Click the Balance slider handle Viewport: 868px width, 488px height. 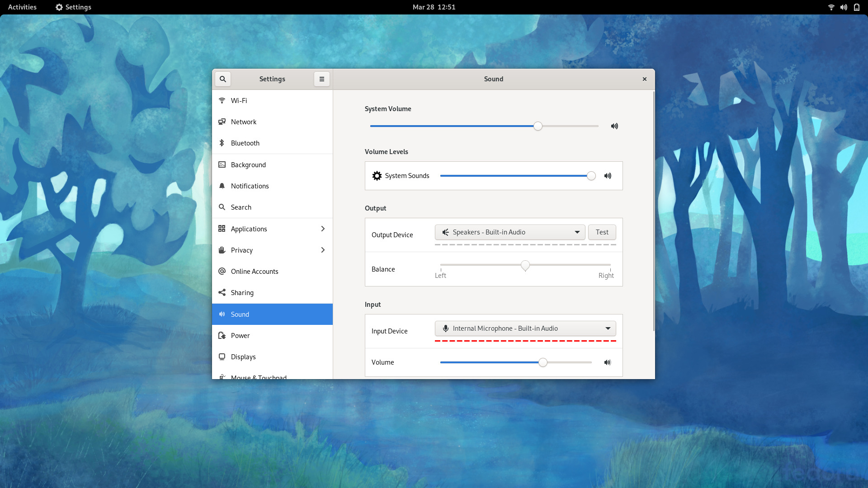tap(525, 265)
